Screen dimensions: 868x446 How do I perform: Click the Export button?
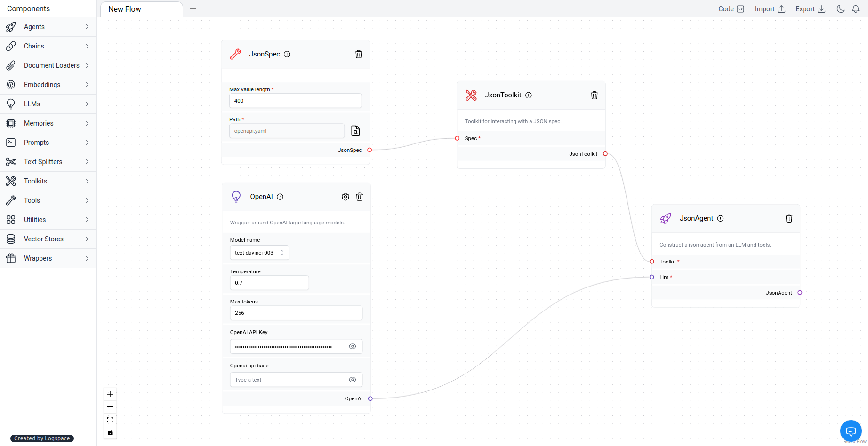[x=811, y=9]
